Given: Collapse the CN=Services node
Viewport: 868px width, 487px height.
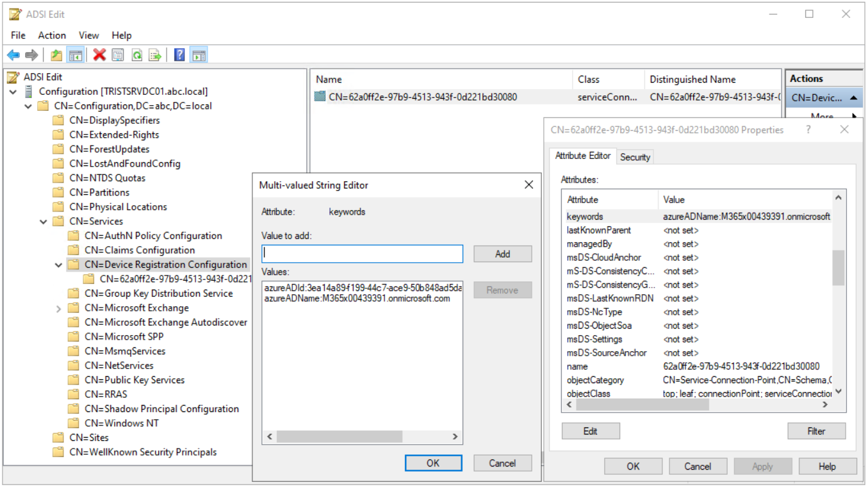Looking at the screenshot, I should click(x=44, y=222).
